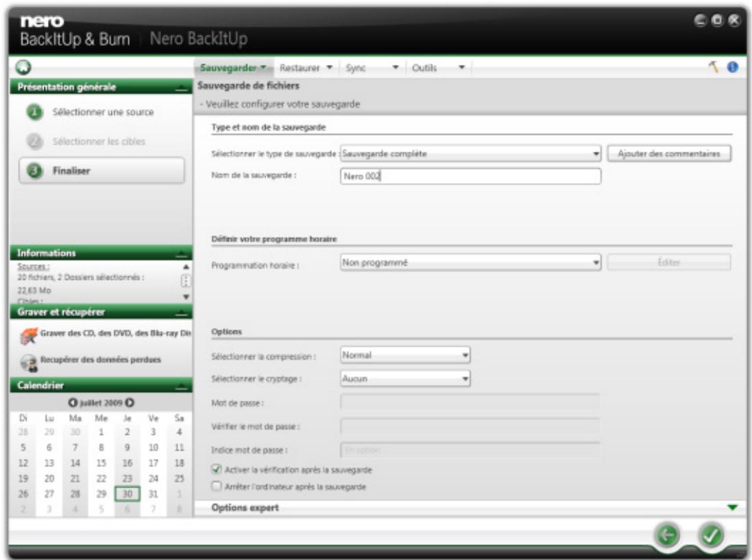Select day 25 in the calendar
752x560 pixels.
179,479
